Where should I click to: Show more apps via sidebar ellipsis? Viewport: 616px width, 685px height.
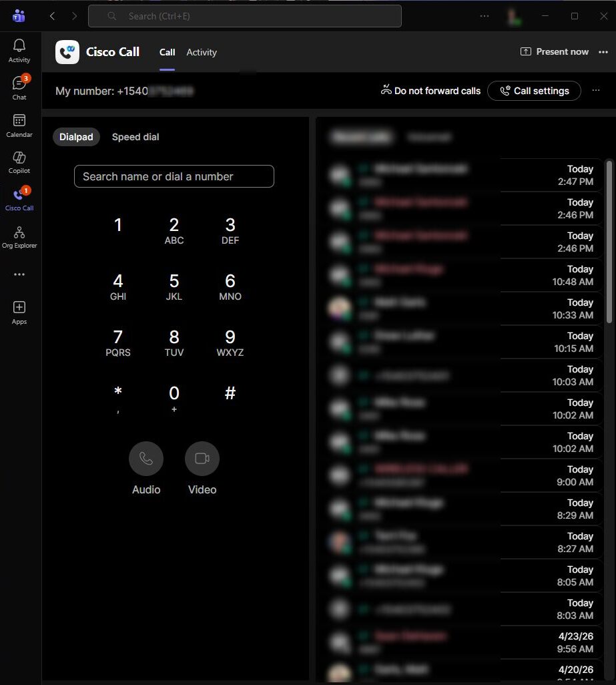[x=19, y=274]
